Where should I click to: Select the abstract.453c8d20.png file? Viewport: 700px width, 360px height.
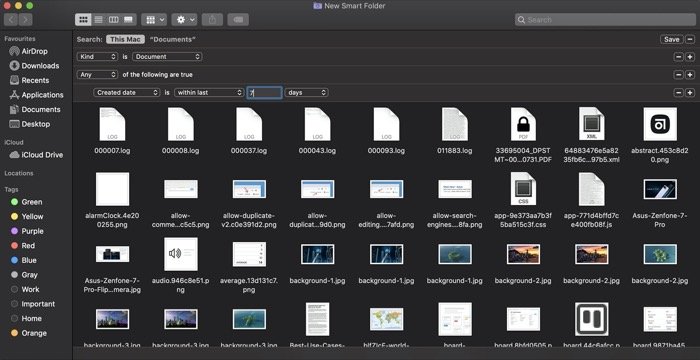click(x=660, y=135)
